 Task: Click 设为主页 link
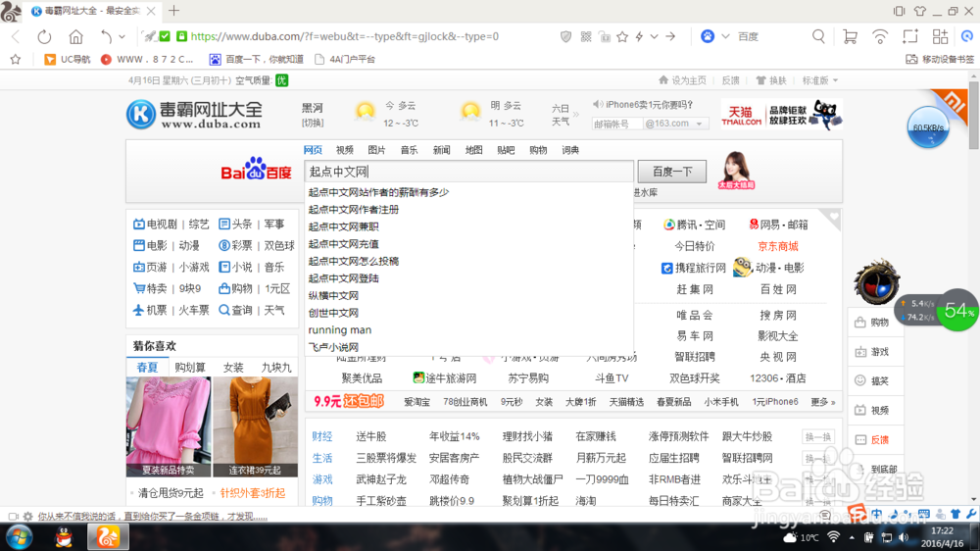click(x=689, y=80)
